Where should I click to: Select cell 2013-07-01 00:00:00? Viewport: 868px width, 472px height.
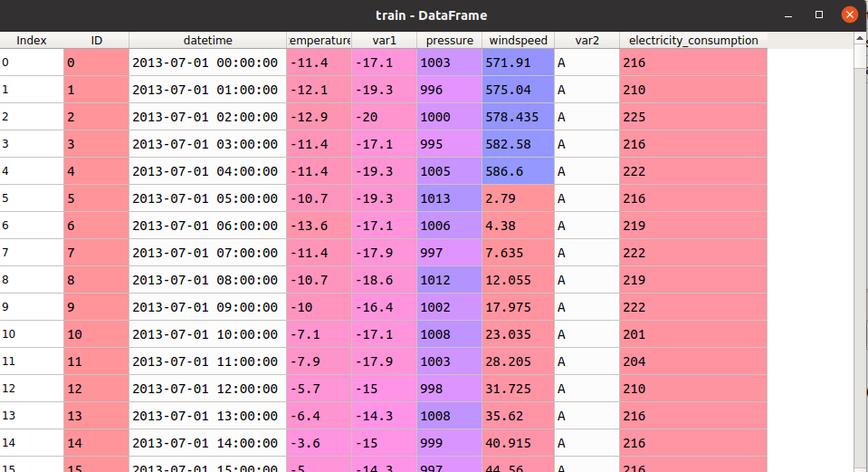click(207, 63)
